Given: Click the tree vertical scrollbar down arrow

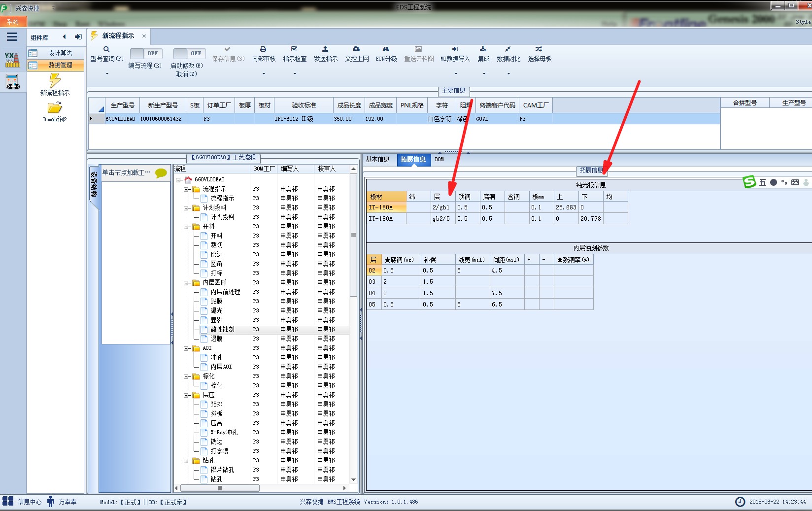Looking at the screenshot, I should [x=353, y=479].
